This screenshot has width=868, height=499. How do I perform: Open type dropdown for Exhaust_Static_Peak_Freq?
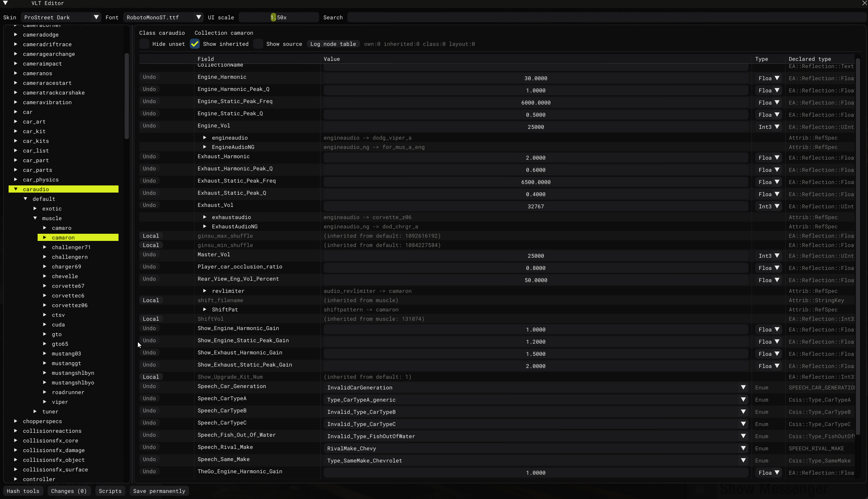[769, 182]
